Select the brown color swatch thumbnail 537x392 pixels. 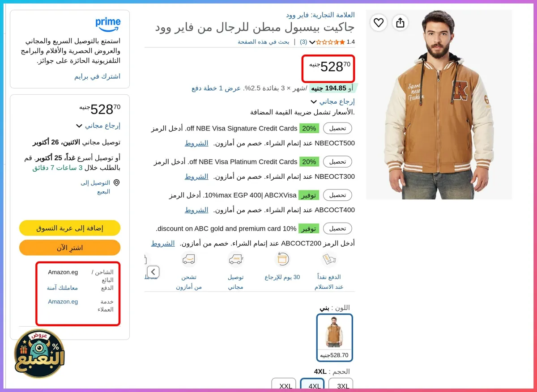pos(334,337)
